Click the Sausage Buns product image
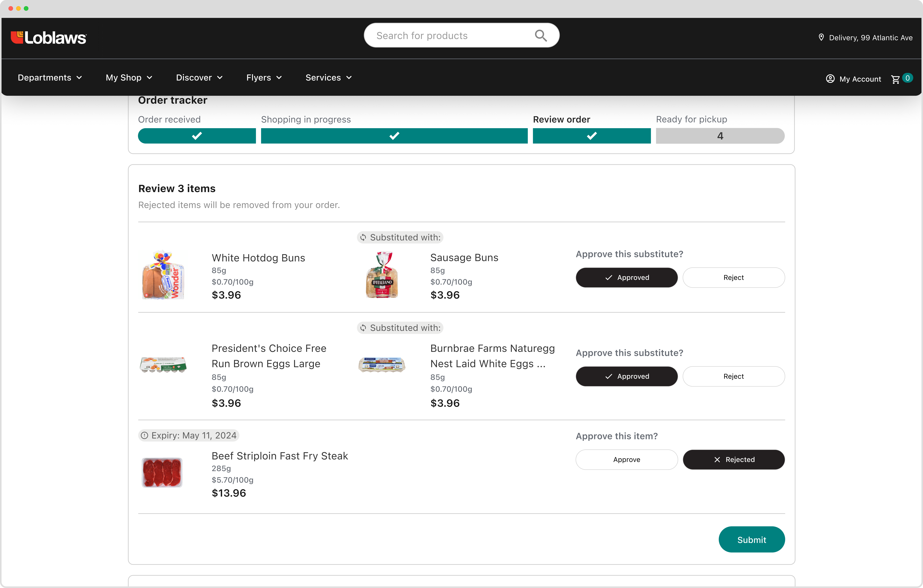The image size is (923, 588). (x=382, y=275)
